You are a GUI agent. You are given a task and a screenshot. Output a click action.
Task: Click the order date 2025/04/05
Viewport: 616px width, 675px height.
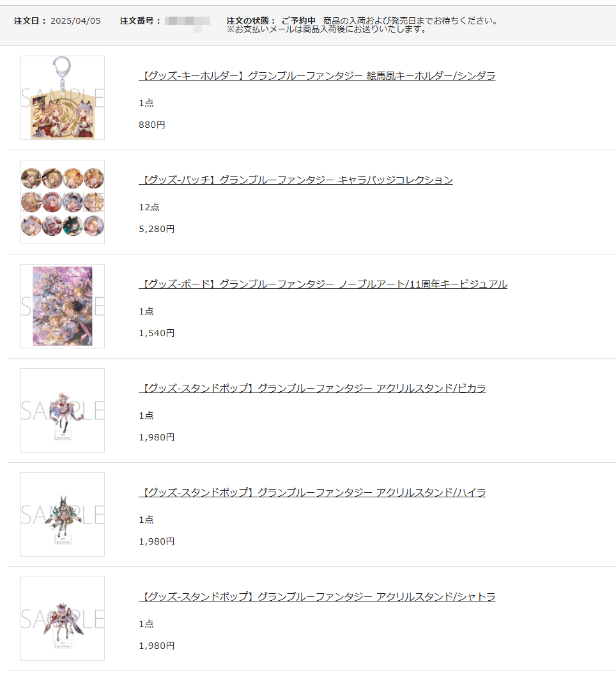point(76,20)
